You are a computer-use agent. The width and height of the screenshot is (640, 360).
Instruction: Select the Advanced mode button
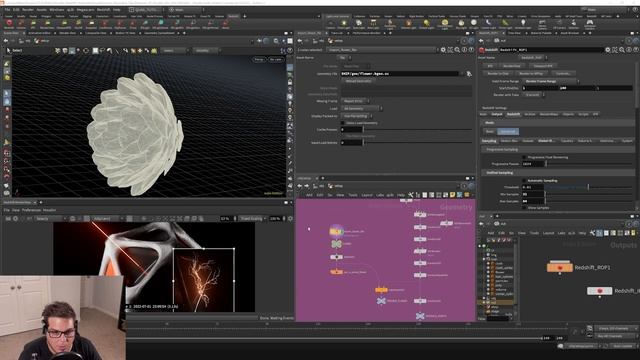pos(508,131)
